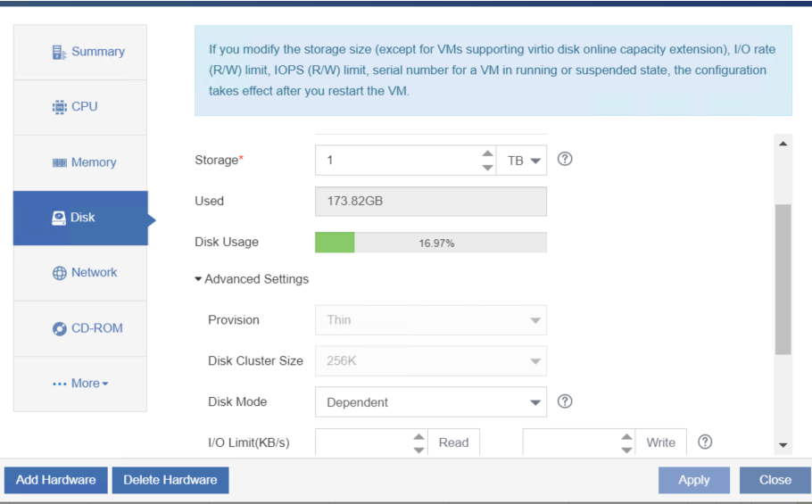Decrease Storage value with down arrow
812x504 pixels.
[x=487, y=167]
